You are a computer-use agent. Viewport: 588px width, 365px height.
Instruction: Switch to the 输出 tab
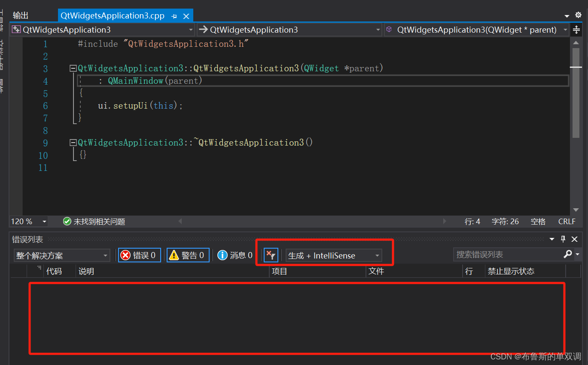coord(20,15)
